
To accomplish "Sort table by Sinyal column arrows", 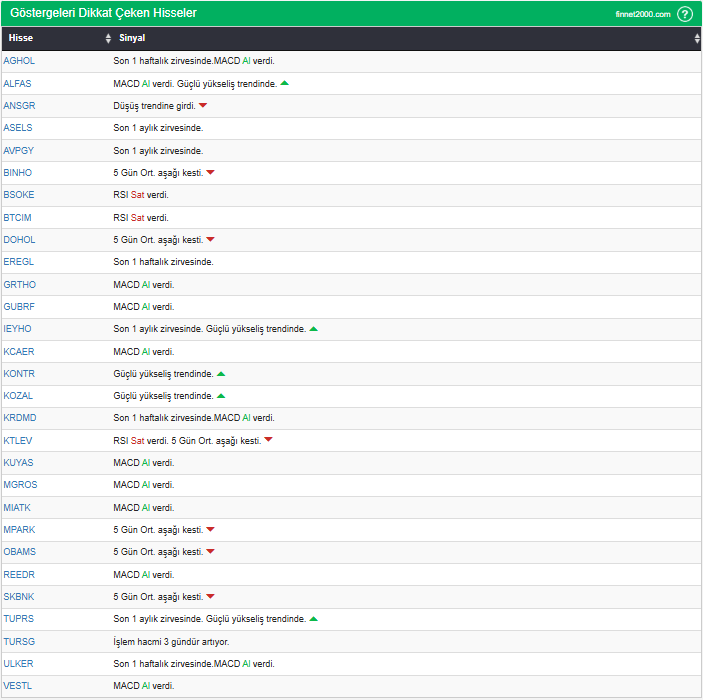I will click(x=697, y=38).
